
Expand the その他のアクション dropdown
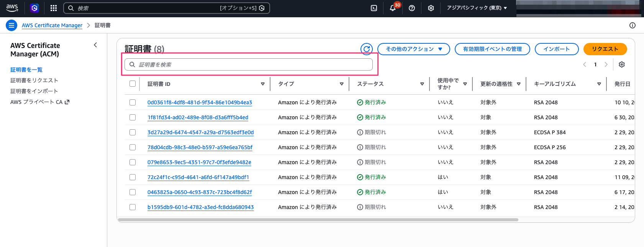pos(413,49)
